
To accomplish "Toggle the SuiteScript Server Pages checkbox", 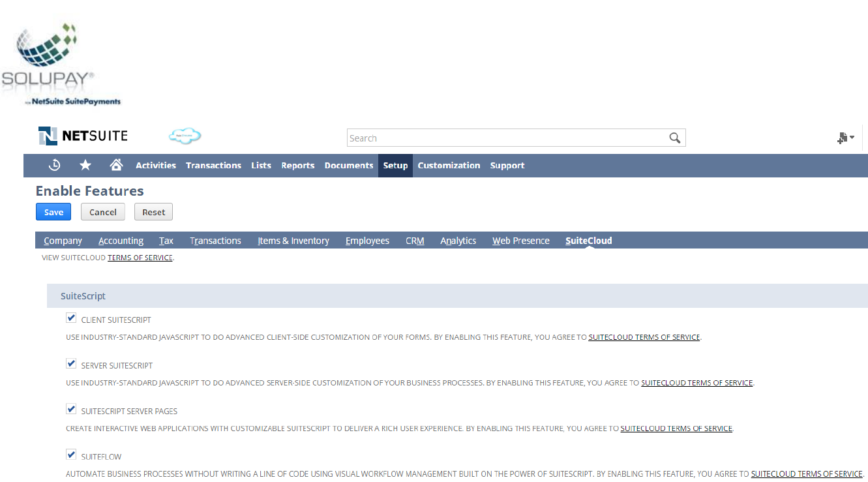I will pos(71,409).
